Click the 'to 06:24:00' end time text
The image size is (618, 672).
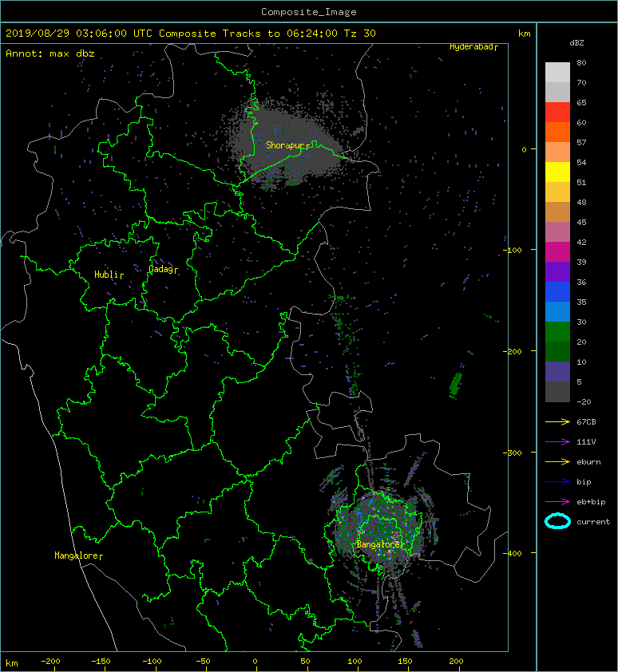click(303, 34)
